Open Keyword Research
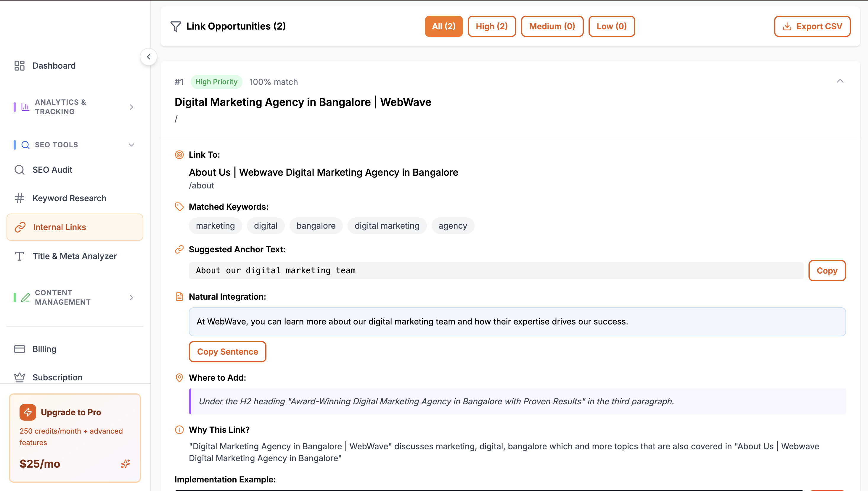868x491 pixels. pyautogui.click(x=69, y=198)
